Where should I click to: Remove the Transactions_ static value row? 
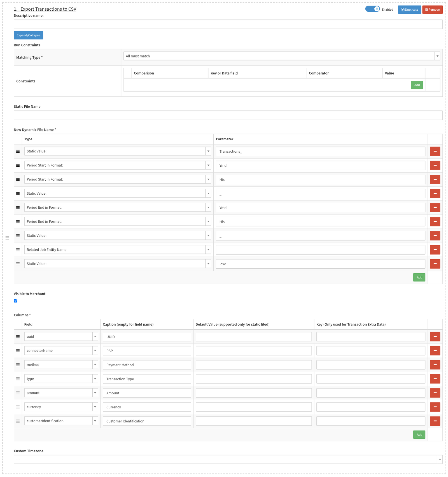(x=435, y=151)
